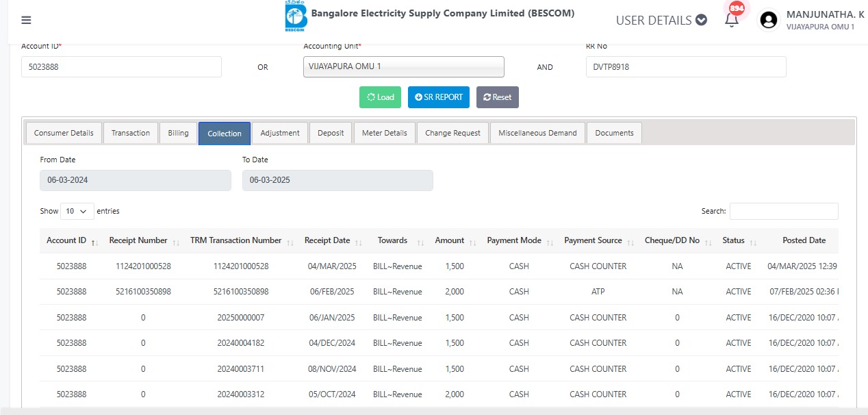Open the Change Request tab
868x415 pixels.
(452, 133)
